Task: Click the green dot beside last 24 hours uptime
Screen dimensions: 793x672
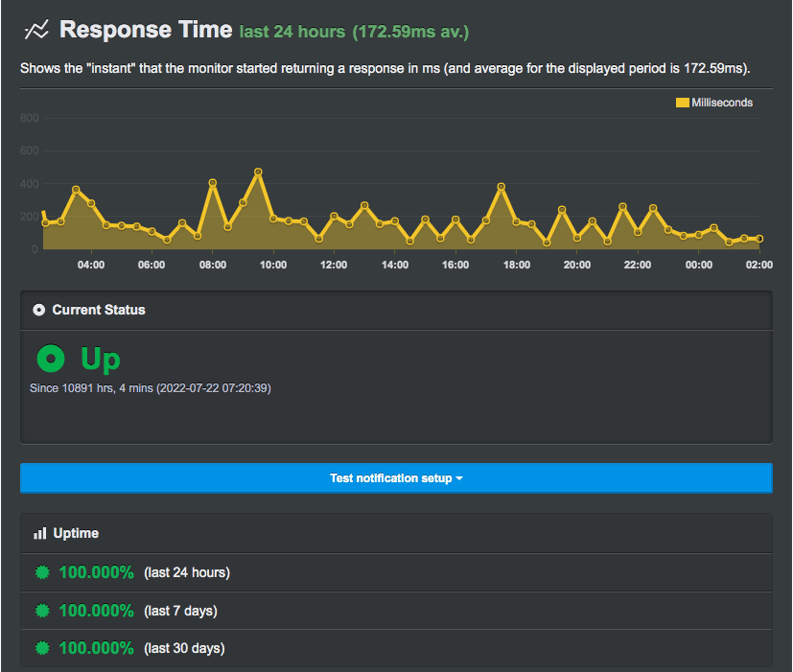Action: (x=40, y=571)
